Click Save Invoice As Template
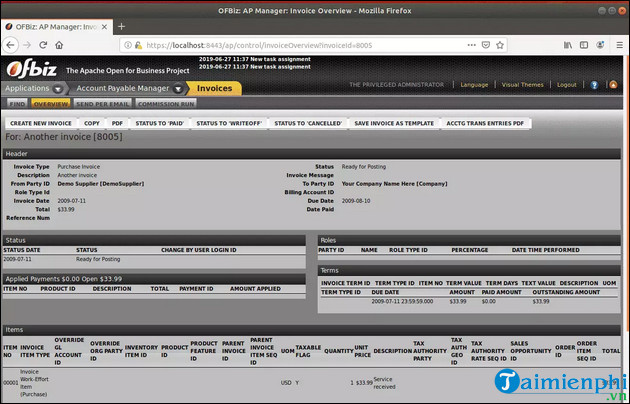Screen dimensions: 630x404 pyautogui.click(x=395, y=122)
